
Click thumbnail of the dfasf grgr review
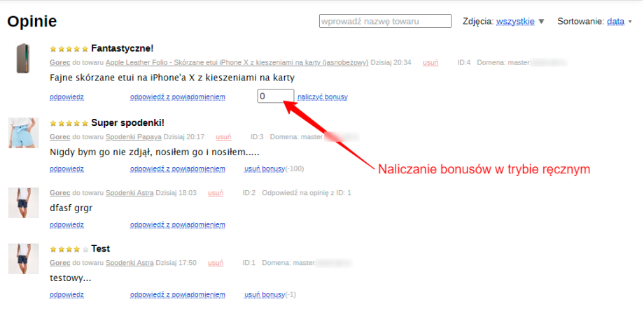24,203
